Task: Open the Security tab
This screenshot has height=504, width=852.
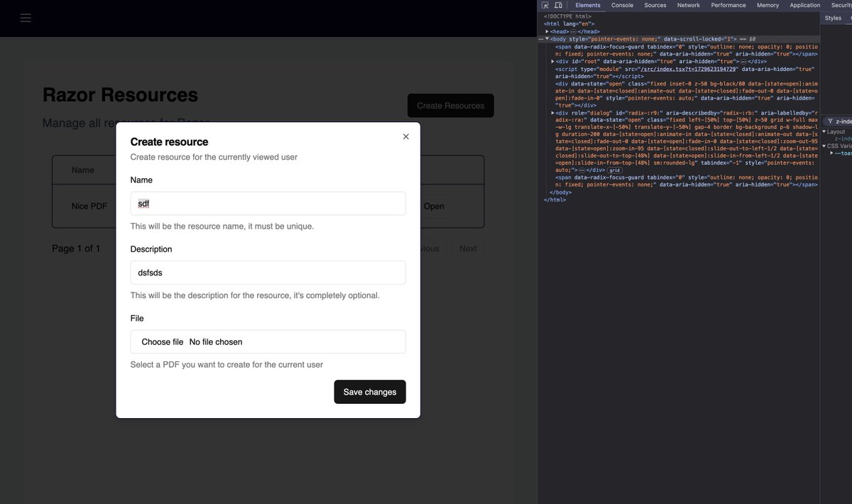Action: coord(841,5)
